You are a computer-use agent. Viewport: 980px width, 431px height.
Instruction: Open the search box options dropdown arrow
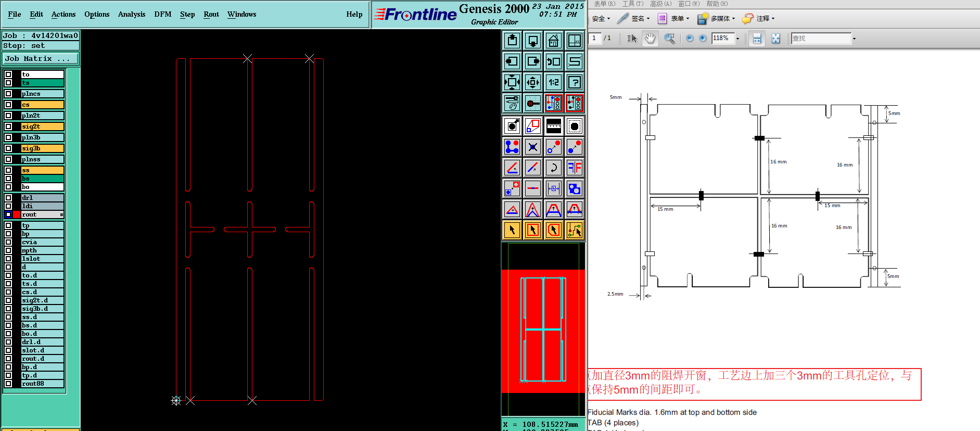click(854, 39)
